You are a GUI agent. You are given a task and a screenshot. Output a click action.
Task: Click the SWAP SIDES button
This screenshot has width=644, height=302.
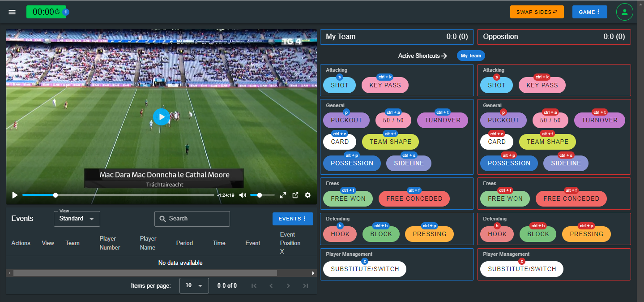537,12
